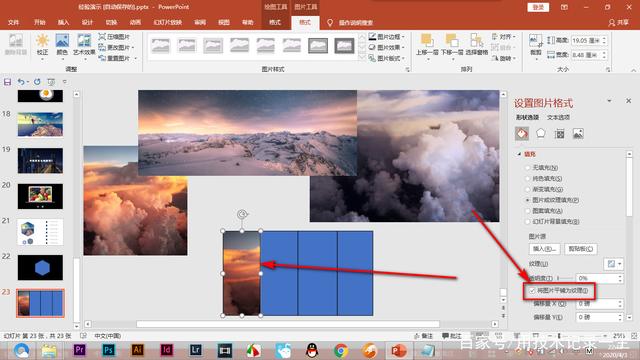This screenshot has height=360, width=640.
Task: Open the Texture (纹理) preset dropdown
Action: (x=613, y=264)
